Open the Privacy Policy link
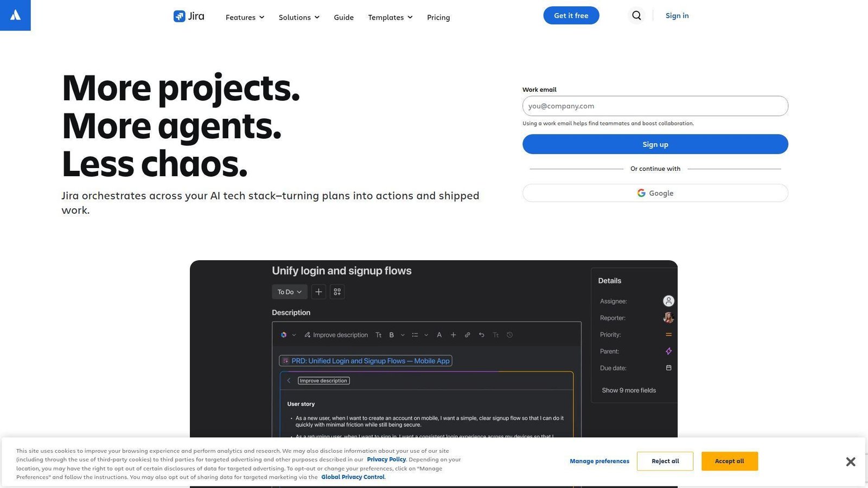 pos(386,459)
